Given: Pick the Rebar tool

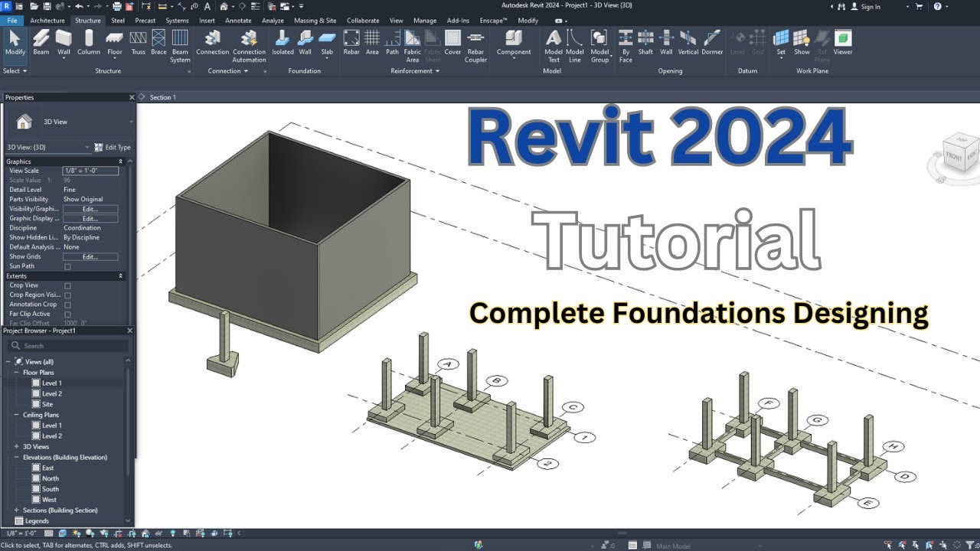Looking at the screenshot, I should coord(351,43).
